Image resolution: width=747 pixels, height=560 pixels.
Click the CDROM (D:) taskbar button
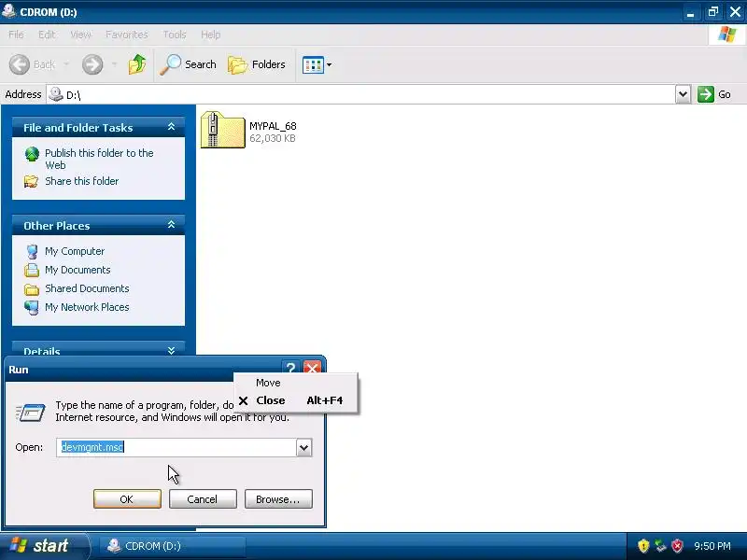(x=173, y=546)
